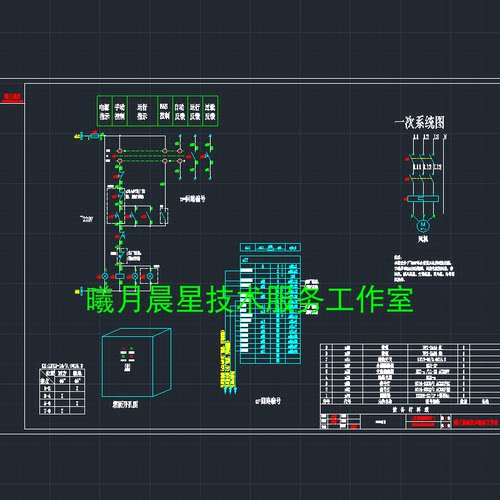Click the 设备材料表 table heading
The width and height of the screenshot is (500, 500).
(x=410, y=409)
